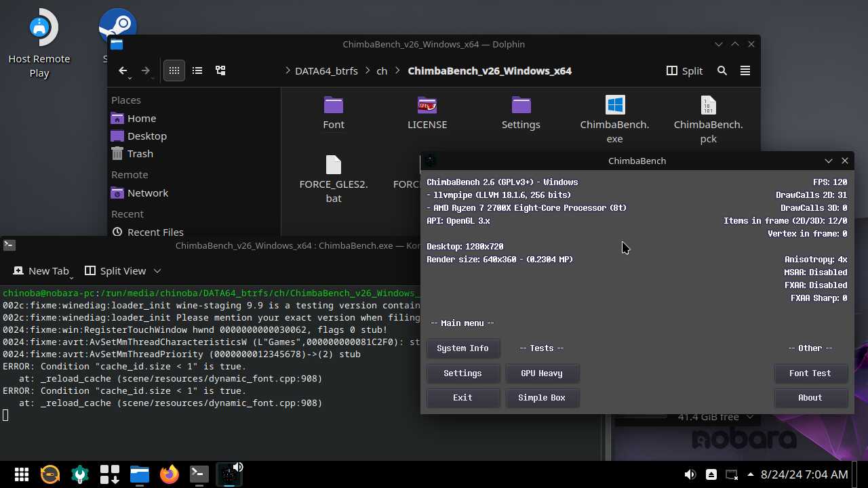Click the Konsole window terminal icon
The height and width of the screenshot is (488, 868).
click(x=9, y=245)
